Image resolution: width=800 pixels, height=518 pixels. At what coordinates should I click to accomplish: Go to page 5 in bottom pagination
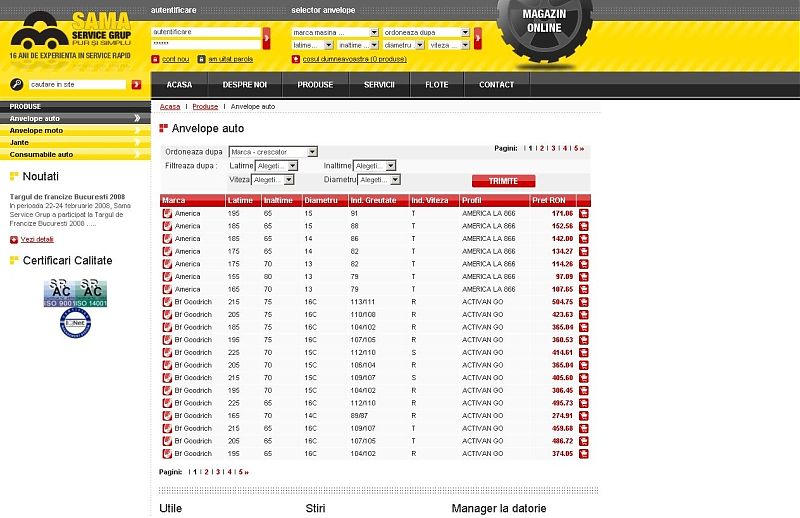pos(241,472)
